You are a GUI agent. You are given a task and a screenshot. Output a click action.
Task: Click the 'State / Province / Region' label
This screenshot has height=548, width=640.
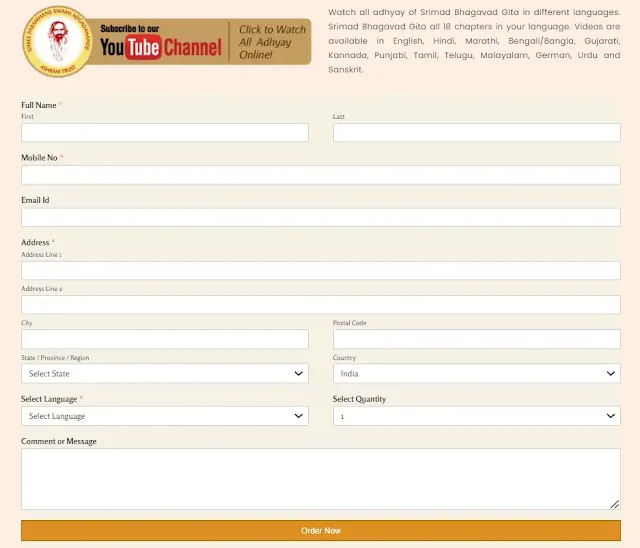click(55, 358)
